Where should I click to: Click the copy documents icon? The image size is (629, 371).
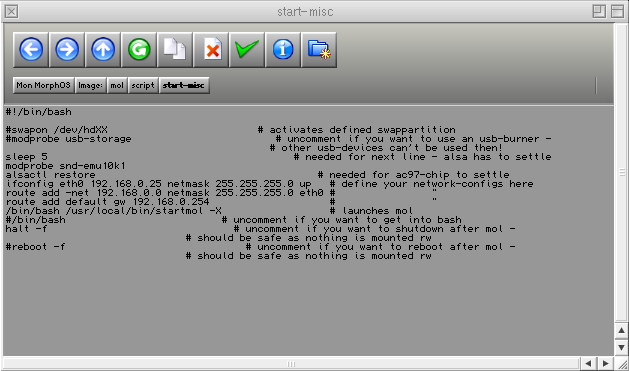click(x=175, y=50)
